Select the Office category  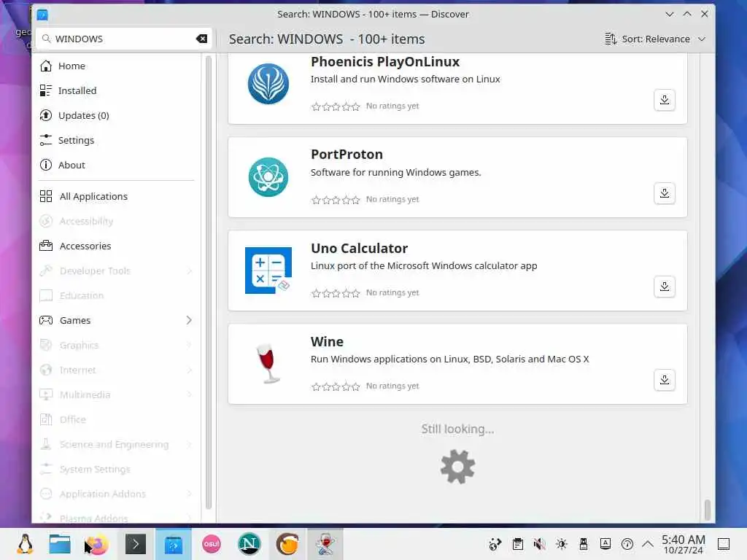117,419
